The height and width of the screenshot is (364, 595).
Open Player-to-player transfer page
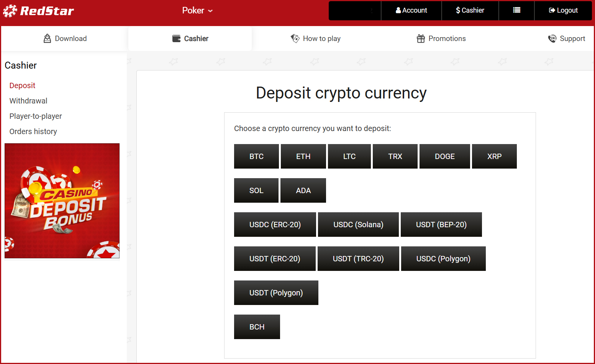pos(36,116)
